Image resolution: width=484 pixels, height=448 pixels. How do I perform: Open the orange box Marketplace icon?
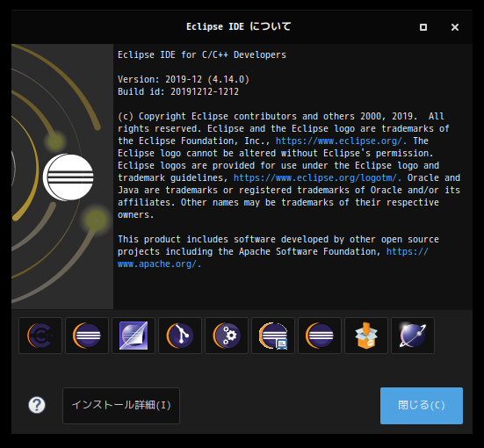coord(366,336)
